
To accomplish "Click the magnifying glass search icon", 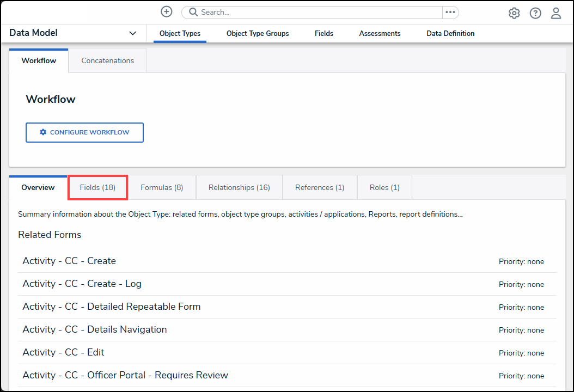I will point(193,13).
